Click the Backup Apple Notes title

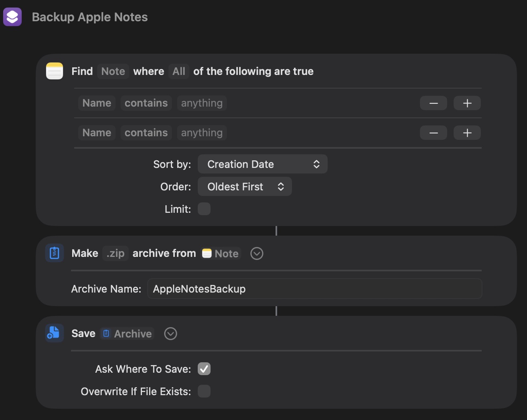tap(90, 17)
